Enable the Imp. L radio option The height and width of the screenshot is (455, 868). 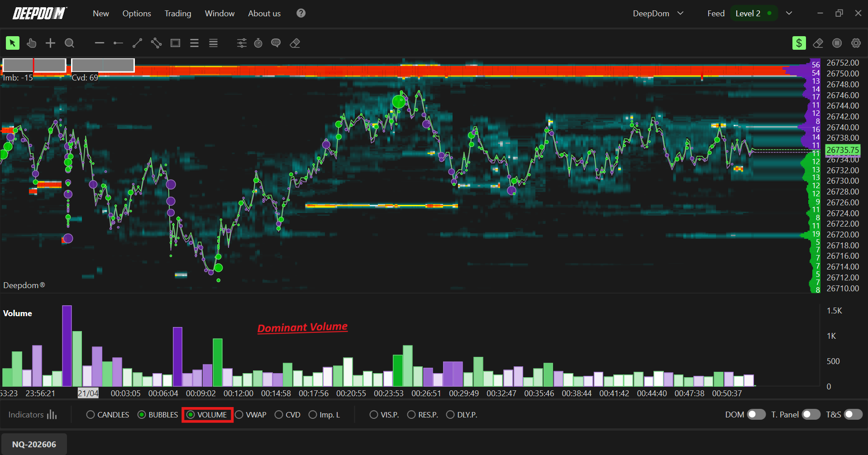coord(324,415)
